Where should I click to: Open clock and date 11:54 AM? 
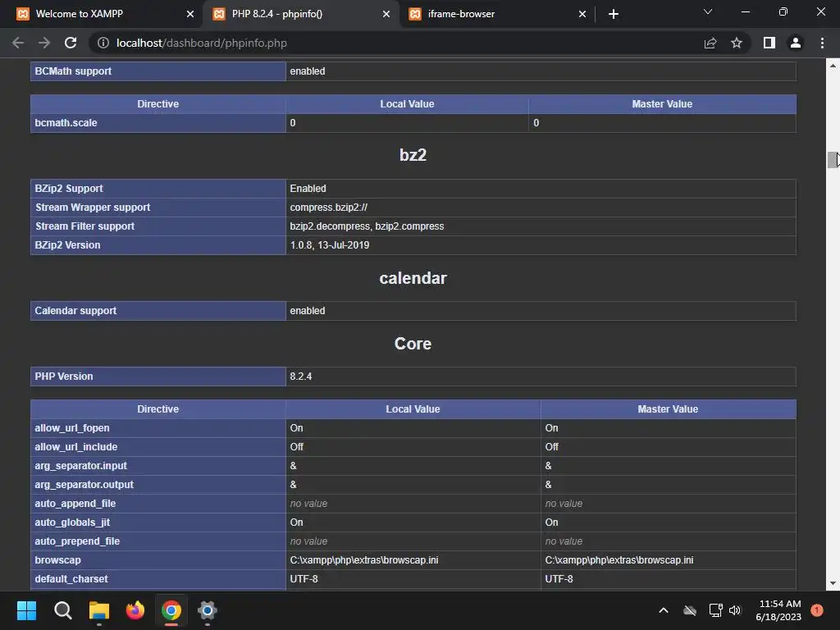(x=779, y=610)
